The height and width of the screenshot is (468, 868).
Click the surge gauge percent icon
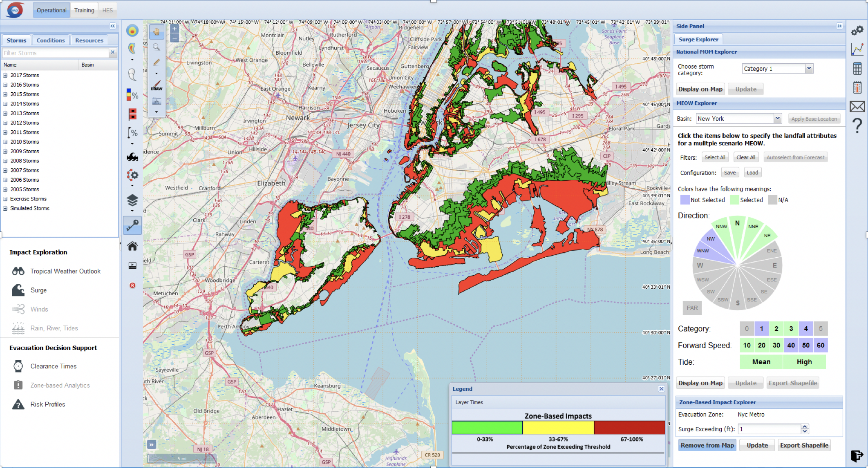(x=132, y=133)
